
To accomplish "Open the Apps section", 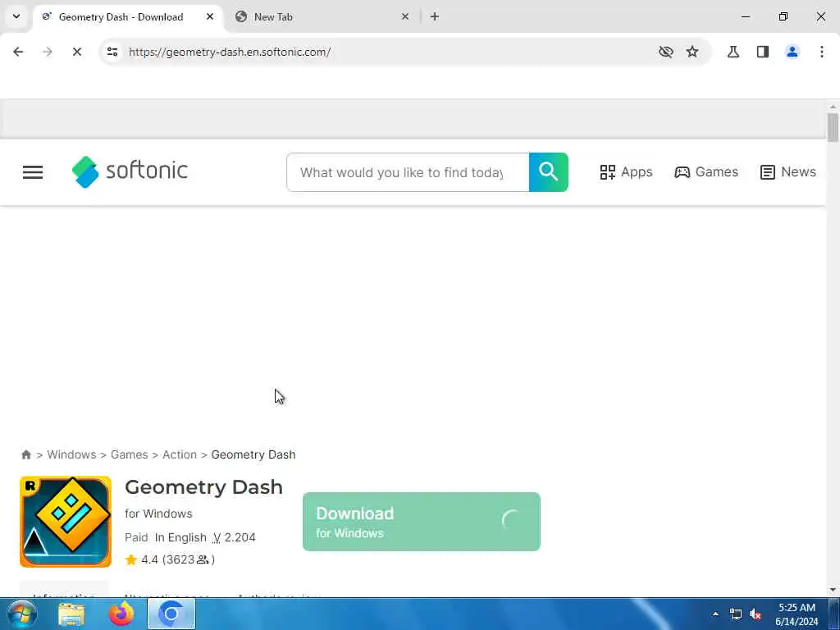I will click(626, 172).
